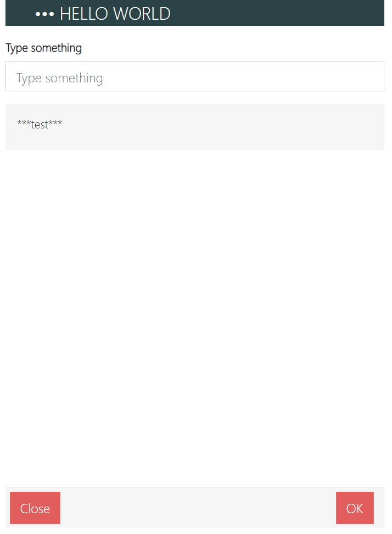Open the ellipsis menu beside HELLO WORLD

coord(44,14)
